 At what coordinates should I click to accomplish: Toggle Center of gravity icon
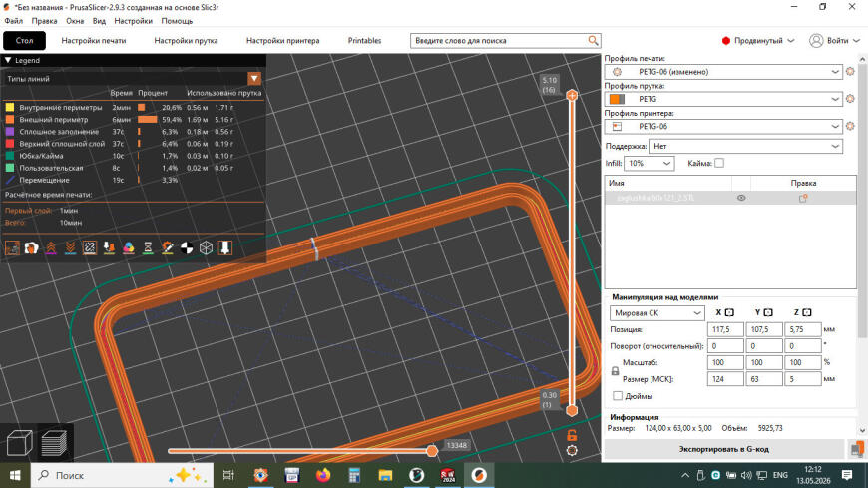click(x=187, y=248)
